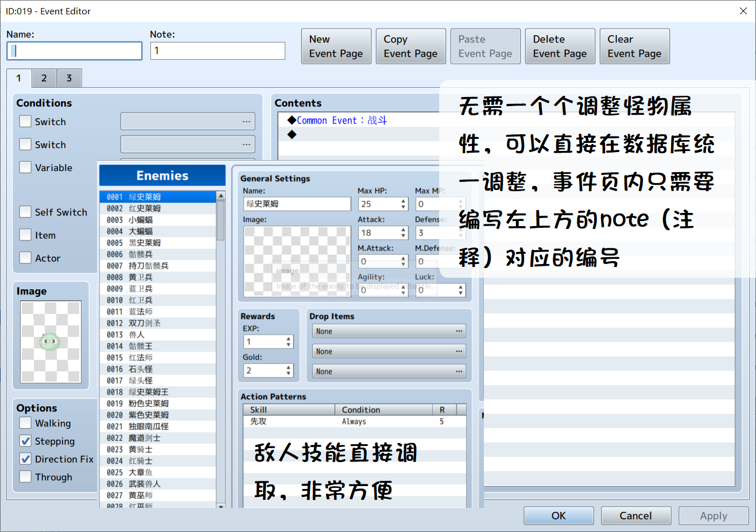Close the Event Editor window
The height and width of the screenshot is (532, 756).
[x=743, y=11]
